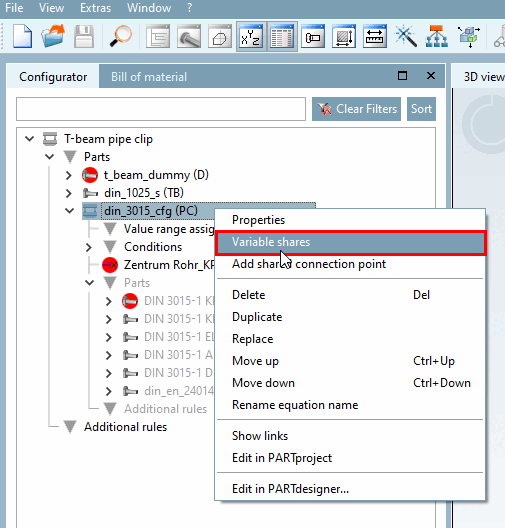Save using the floppy disk icon
The image size is (505, 528).
point(83,36)
